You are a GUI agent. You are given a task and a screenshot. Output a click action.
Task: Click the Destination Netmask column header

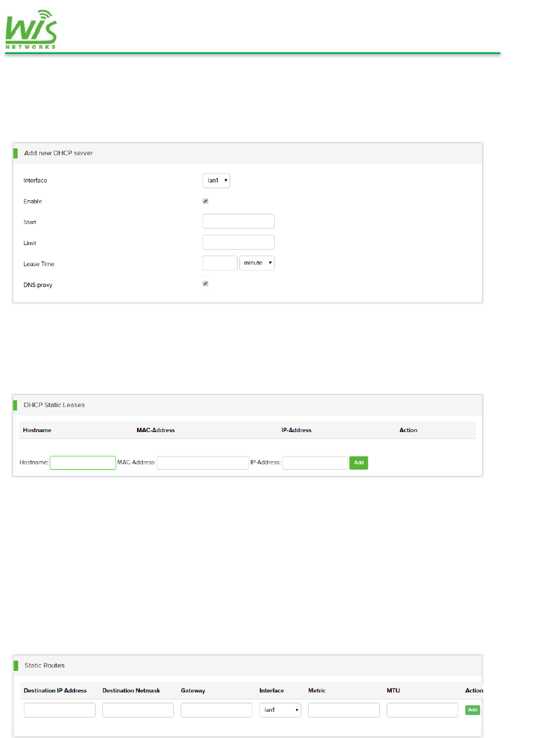point(131,691)
